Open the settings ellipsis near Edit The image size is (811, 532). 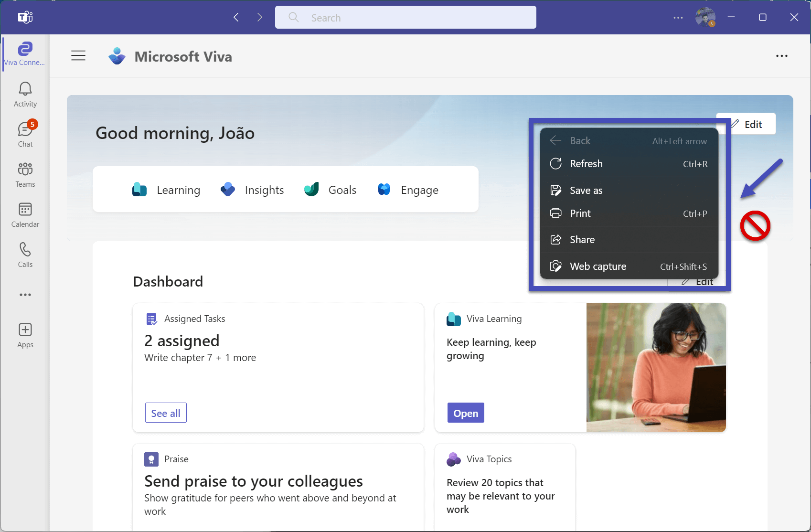tap(782, 56)
